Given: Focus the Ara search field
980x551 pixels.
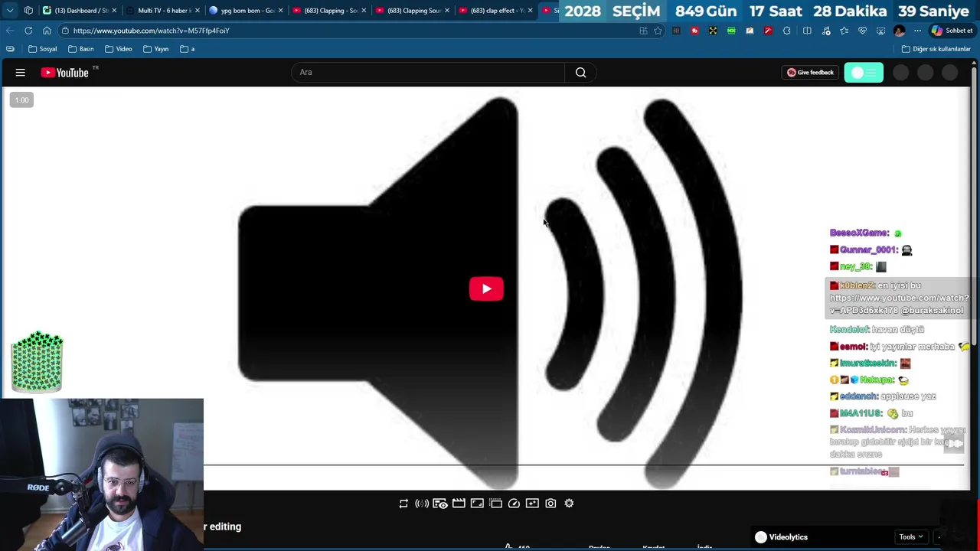Looking at the screenshot, I should point(428,73).
